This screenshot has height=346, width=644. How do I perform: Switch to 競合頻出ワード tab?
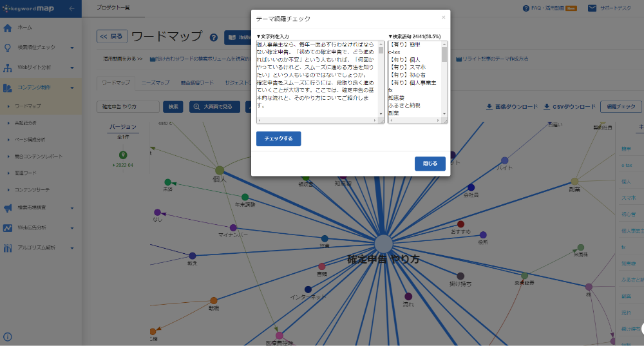pos(197,82)
